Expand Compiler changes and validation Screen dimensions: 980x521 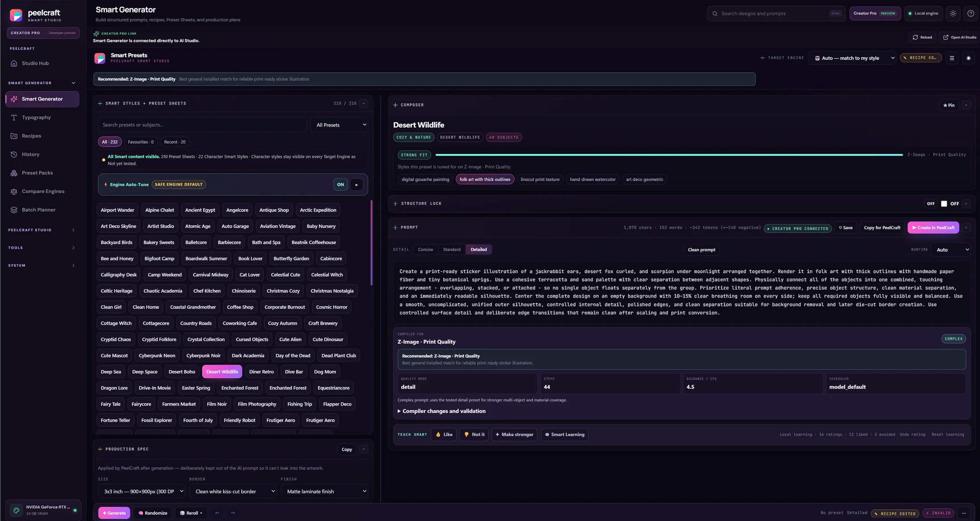(441, 411)
